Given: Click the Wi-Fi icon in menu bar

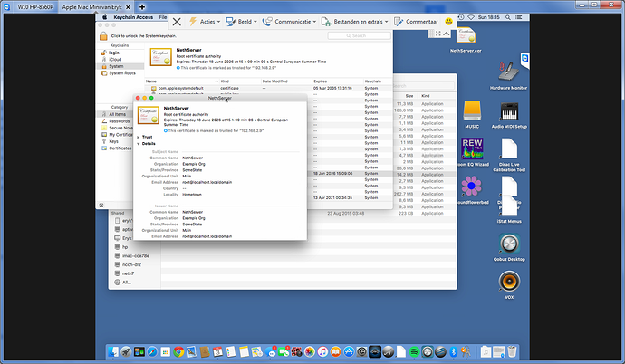Looking at the screenshot, I should click(x=471, y=17).
